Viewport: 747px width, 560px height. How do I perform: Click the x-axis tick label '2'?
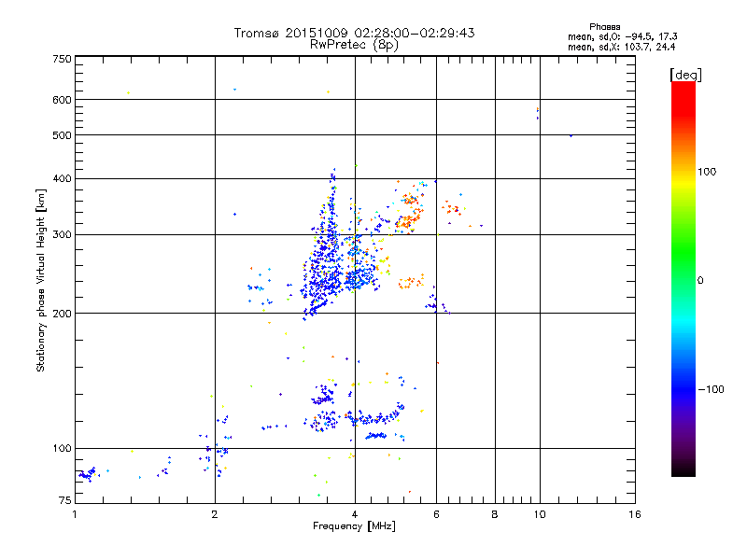click(x=215, y=514)
